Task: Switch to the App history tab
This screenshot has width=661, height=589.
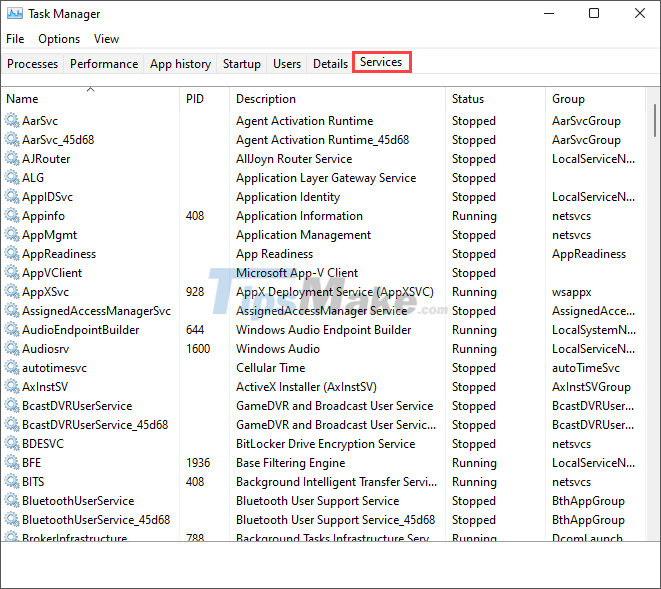Action: 180,64
